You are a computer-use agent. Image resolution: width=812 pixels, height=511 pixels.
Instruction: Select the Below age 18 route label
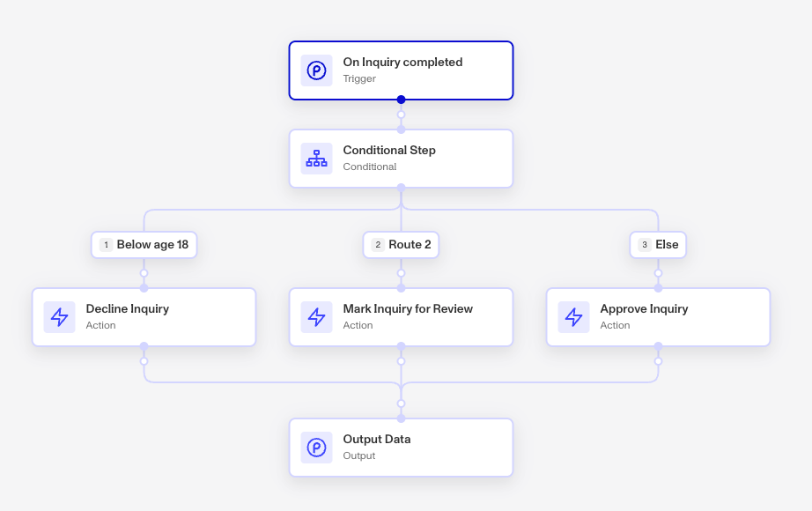coord(144,245)
